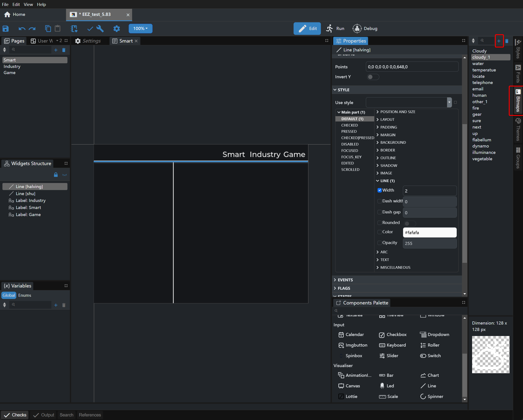
Task: Enable the line Color checkbox
Action: point(380,232)
